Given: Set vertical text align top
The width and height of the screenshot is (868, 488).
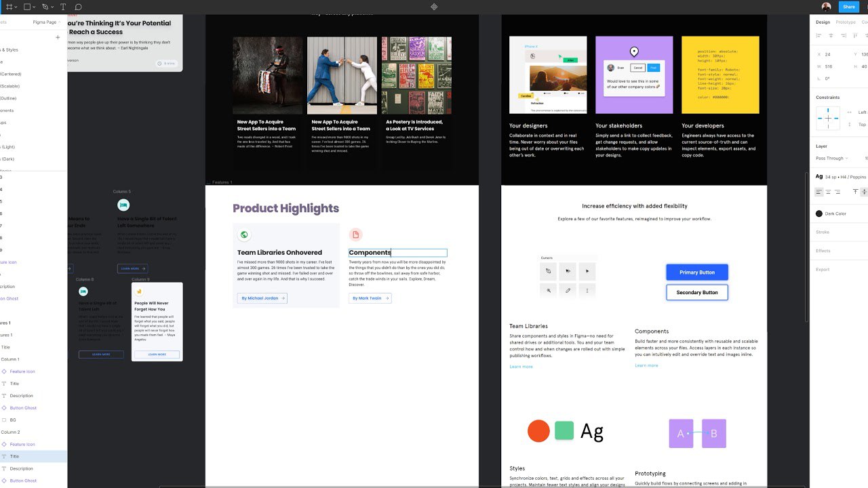Looking at the screenshot, I should [x=855, y=192].
